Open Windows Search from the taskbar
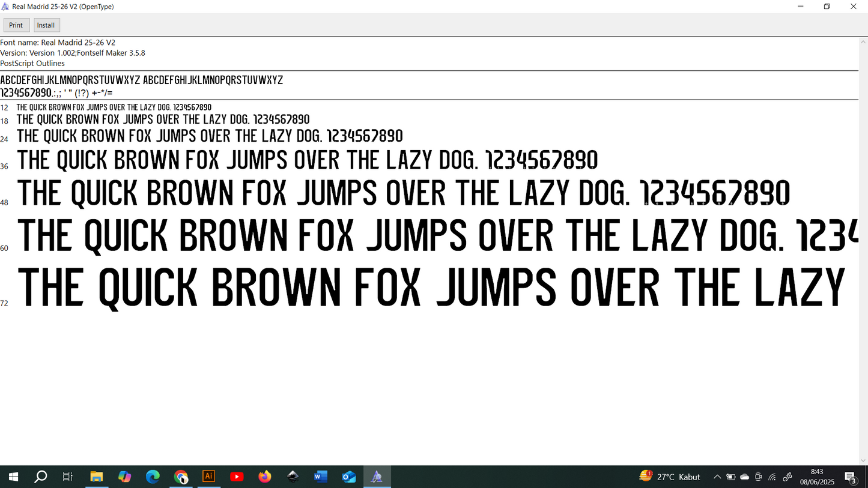The width and height of the screenshot is (868, 488). [40, 477]
